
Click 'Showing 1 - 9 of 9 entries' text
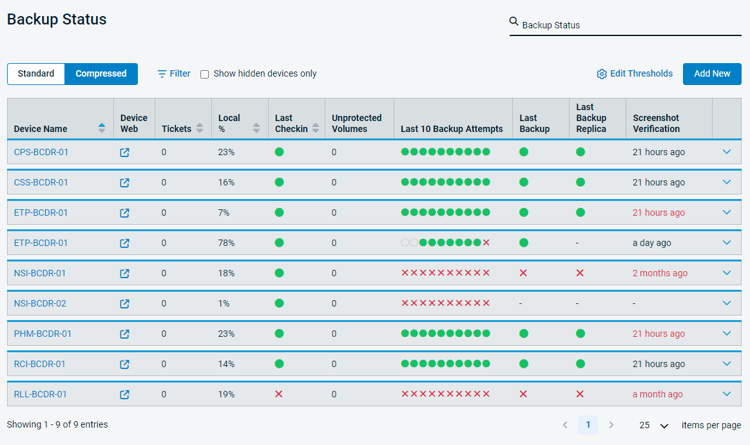pyautogui.click(x=57, y=424)
